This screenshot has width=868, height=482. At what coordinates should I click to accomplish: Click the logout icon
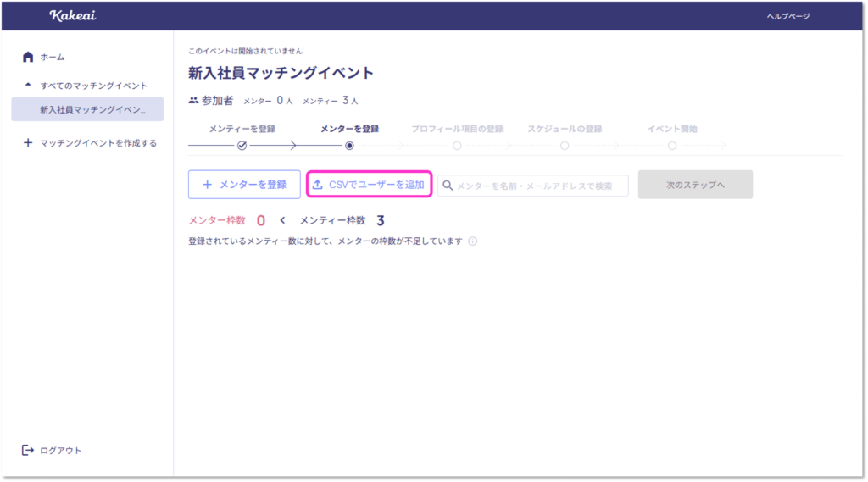pyautogui.click(x=28, y=450)
